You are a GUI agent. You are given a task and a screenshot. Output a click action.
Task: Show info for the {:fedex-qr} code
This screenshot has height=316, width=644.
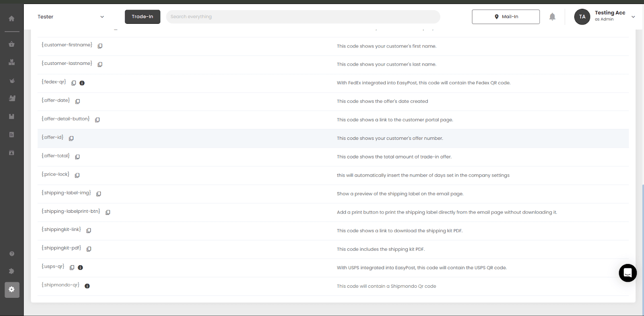tap(82, 83)
